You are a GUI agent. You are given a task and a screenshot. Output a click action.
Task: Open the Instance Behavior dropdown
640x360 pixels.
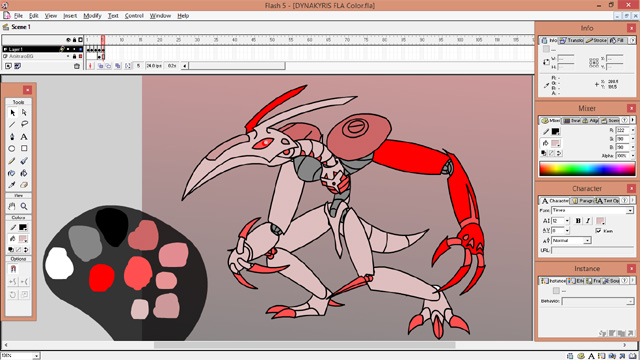pyautogui.click(x=630, y=301)
